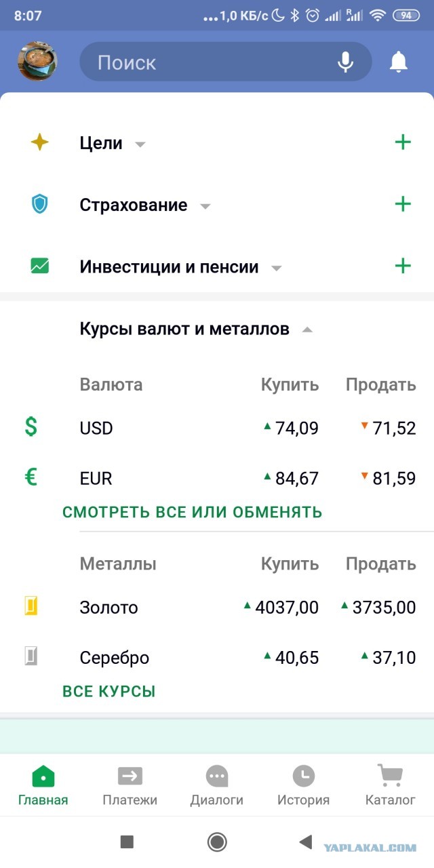
Task: Expand the Цели section
Action: click(x=112, y=143)
